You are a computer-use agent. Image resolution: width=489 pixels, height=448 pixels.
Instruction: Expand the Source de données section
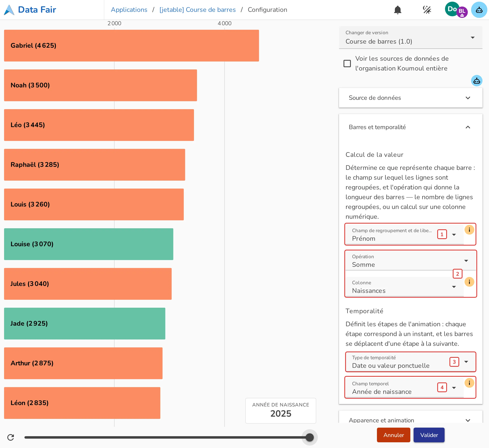pyautogui.click(x=410, y=98)
